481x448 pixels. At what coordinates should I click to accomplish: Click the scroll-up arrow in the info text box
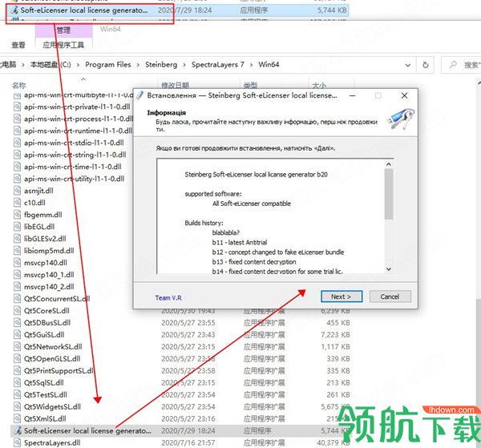pos(389,164)
